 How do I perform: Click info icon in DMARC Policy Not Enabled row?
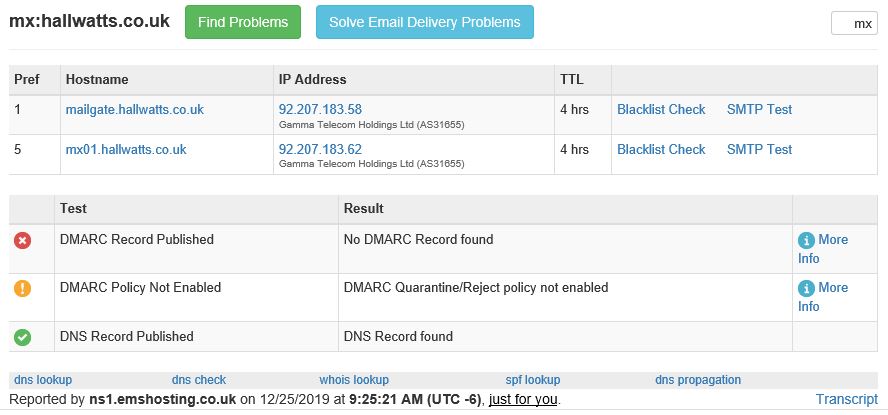pyautogui.click(x=806, y=289)
